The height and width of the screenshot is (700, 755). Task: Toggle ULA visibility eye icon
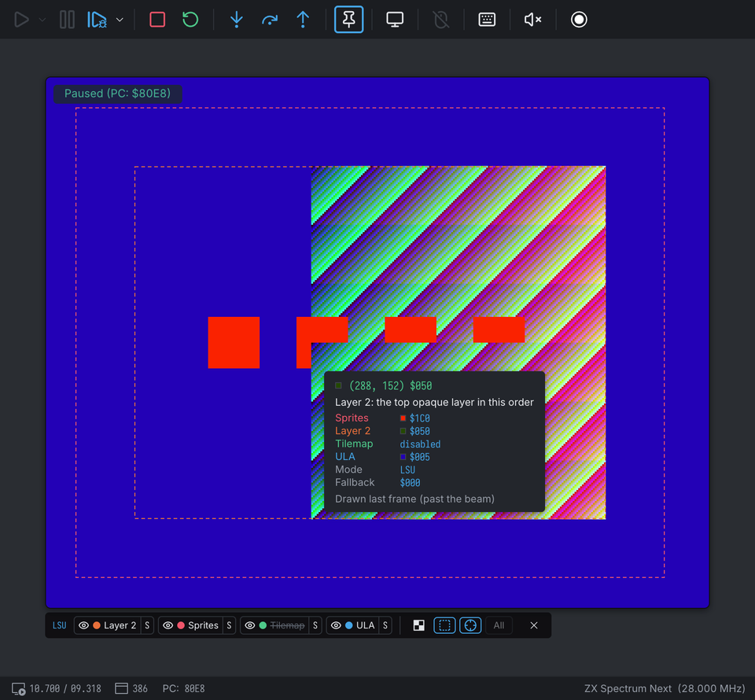(336, 625)
